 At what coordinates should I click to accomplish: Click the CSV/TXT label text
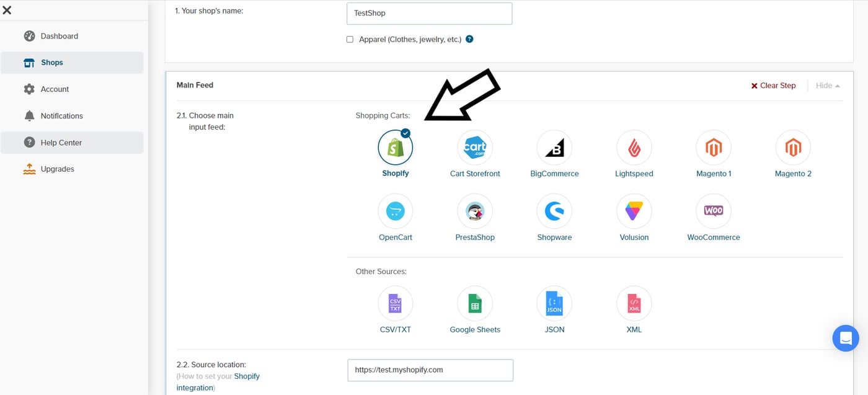396,330
